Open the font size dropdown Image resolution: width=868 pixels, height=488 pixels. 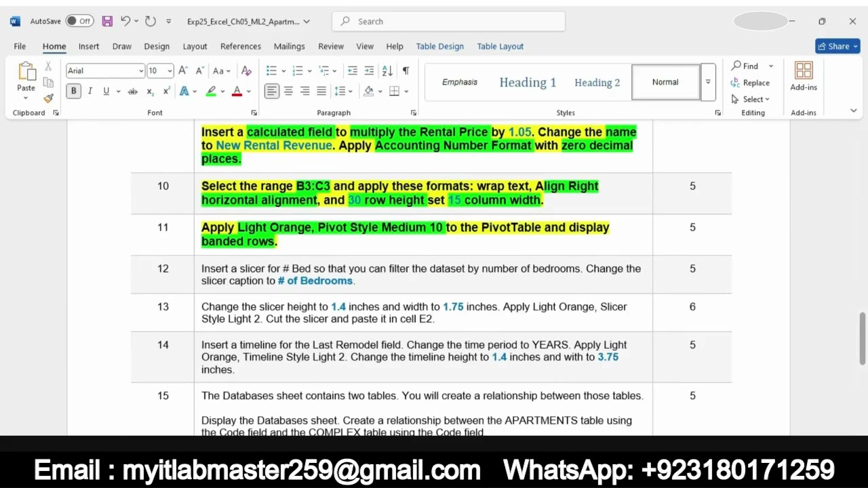pos(170,70)
